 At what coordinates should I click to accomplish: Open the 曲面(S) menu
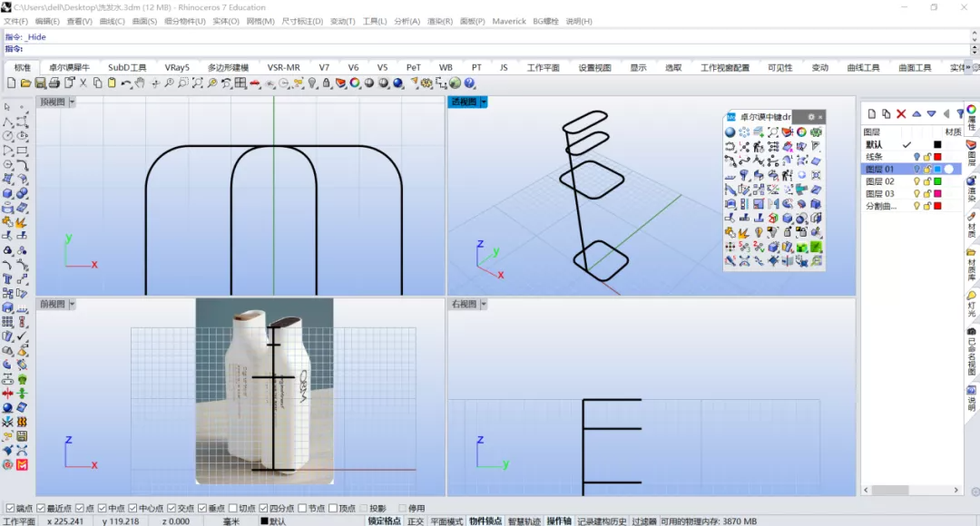point(144,21)
